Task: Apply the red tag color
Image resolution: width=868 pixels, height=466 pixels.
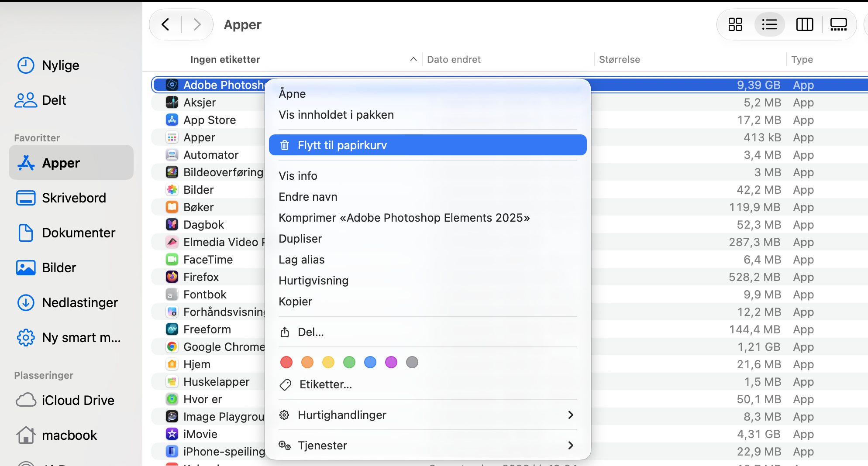Action: pos(286,362)
